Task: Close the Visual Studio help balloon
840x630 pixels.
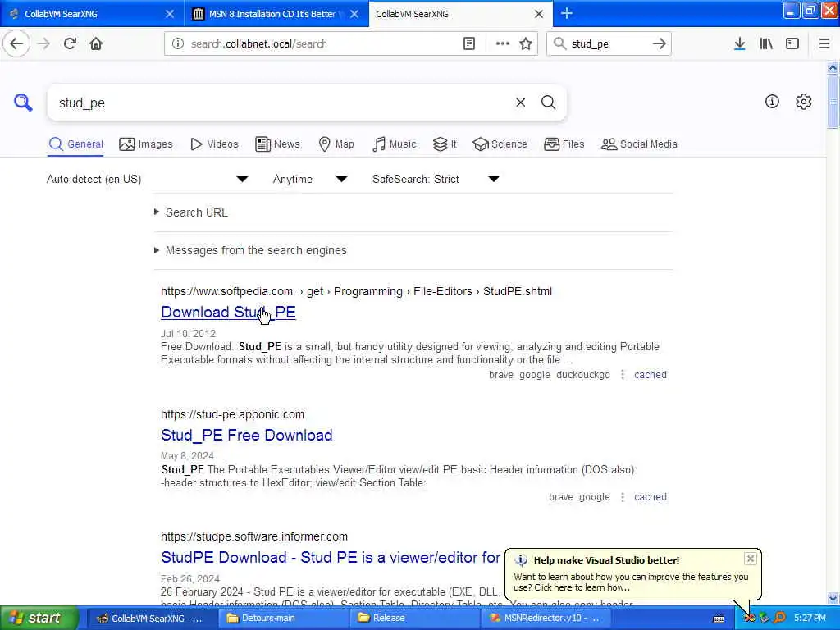Action: (x=750, y=559)
